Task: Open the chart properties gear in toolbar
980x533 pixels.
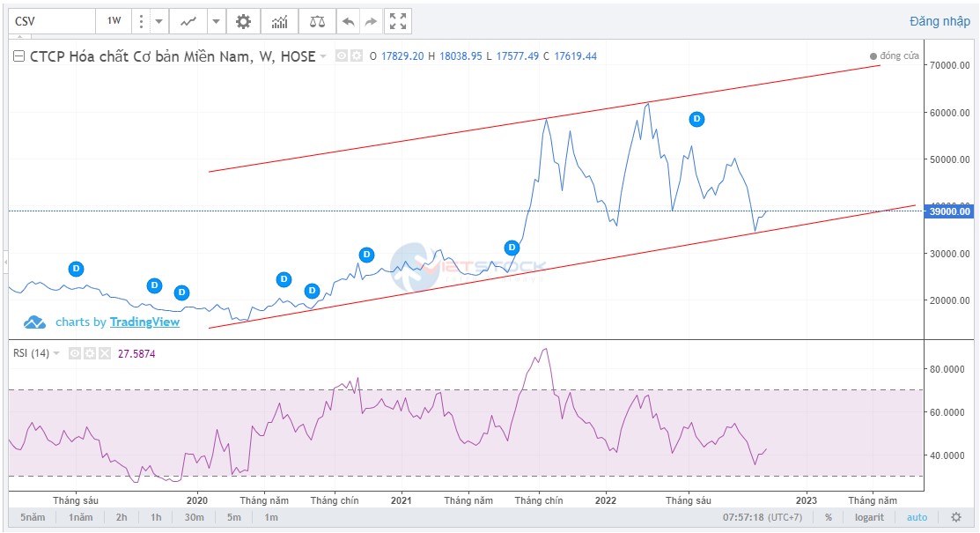Action: [x=243, y=21]
